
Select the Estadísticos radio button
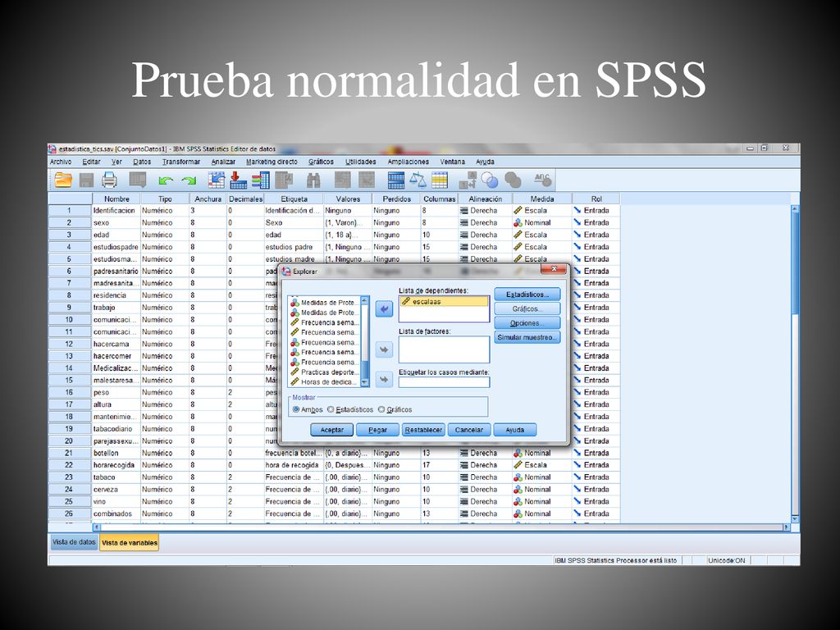pyautogui.click(x=331, y=409)
